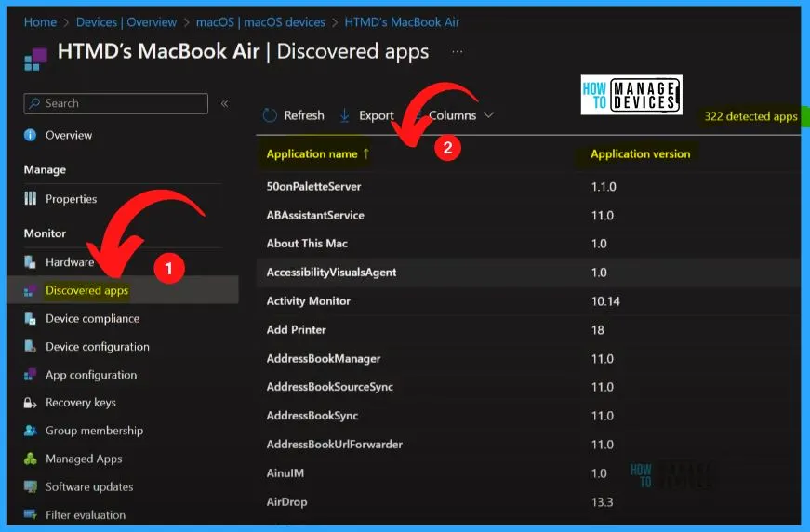
Task: Click version 13.3 of AirDrop
Action: (x=602, y=502)
